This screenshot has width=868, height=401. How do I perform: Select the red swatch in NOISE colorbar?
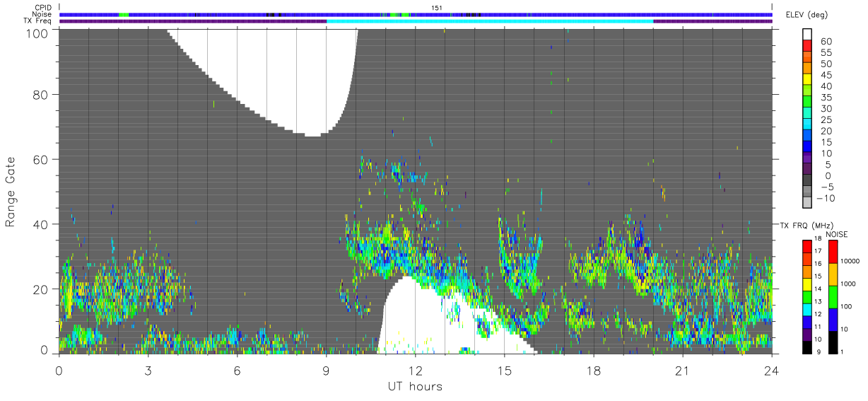click(x=833, y=252)
